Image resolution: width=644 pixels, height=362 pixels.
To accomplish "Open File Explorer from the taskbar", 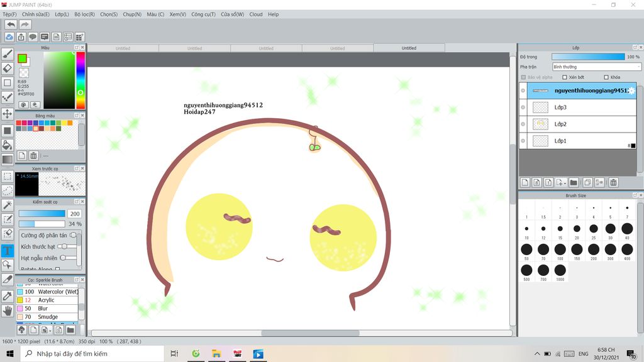I will [216, 353].
